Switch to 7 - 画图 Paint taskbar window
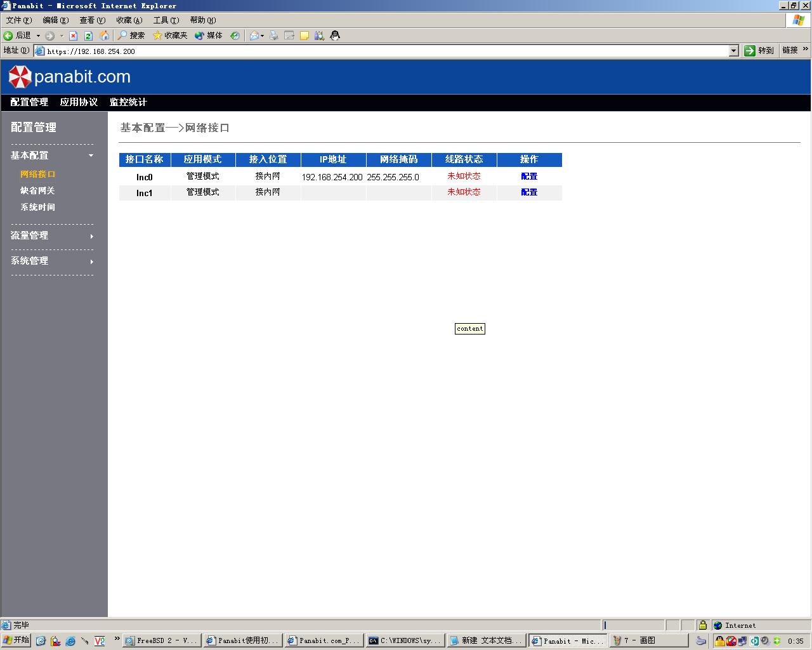 tap(649, 641)
